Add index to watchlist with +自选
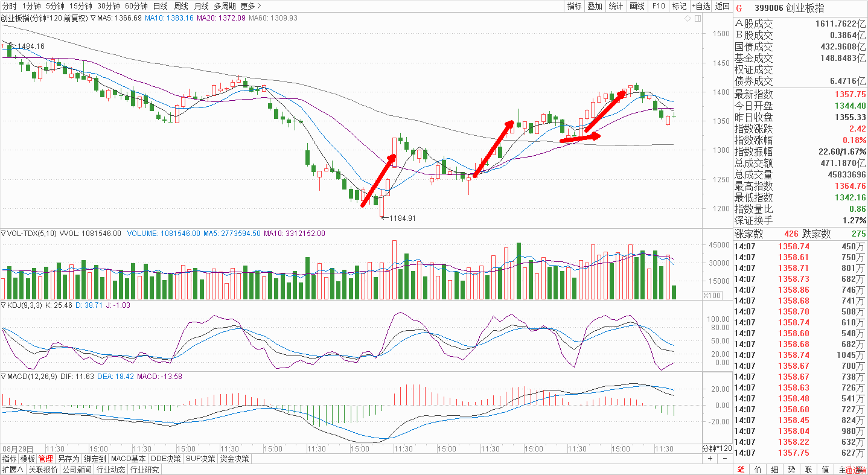 pos(701,6)
